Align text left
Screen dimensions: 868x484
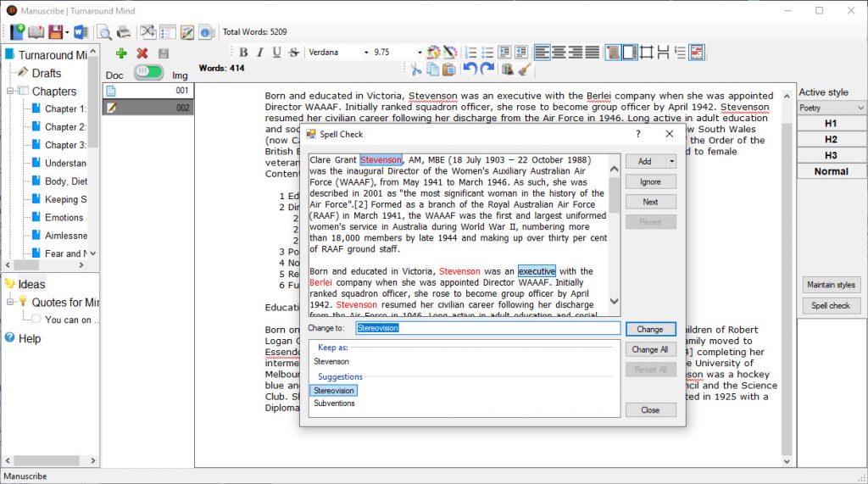542,52
